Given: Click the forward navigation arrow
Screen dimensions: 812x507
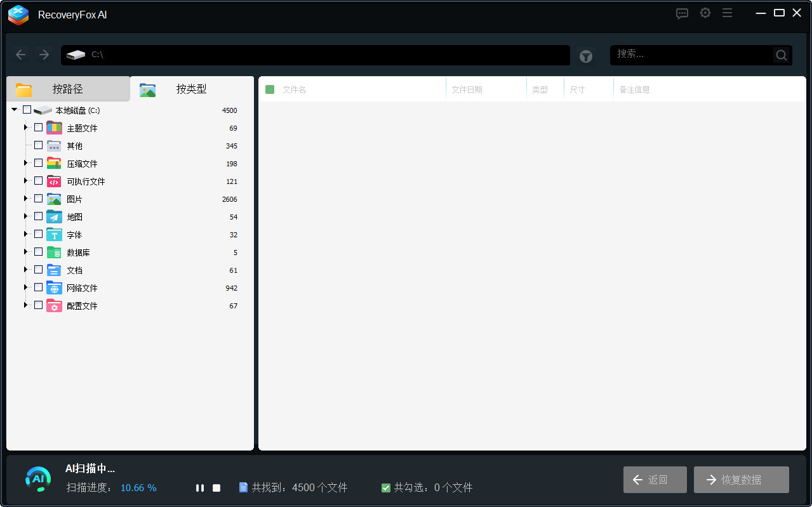Looking at the screenshot, I should pos(43,55).
